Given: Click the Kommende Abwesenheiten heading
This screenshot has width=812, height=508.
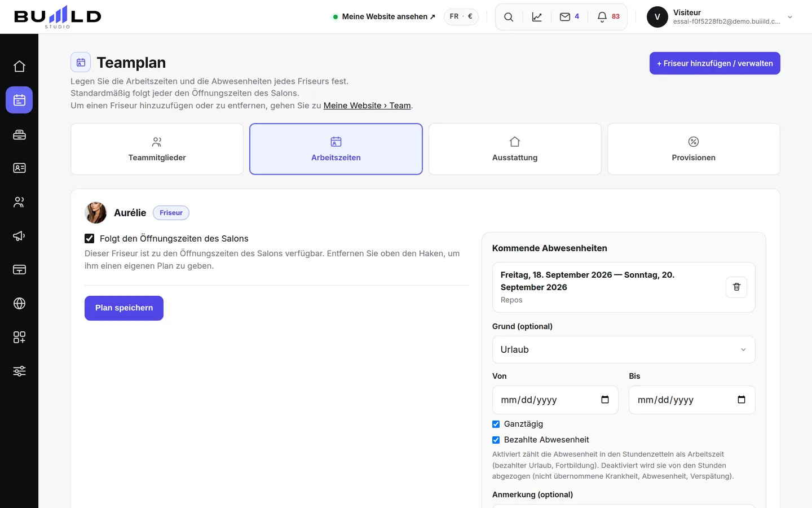Looking at the screenshot, I should tap(550, 248).
